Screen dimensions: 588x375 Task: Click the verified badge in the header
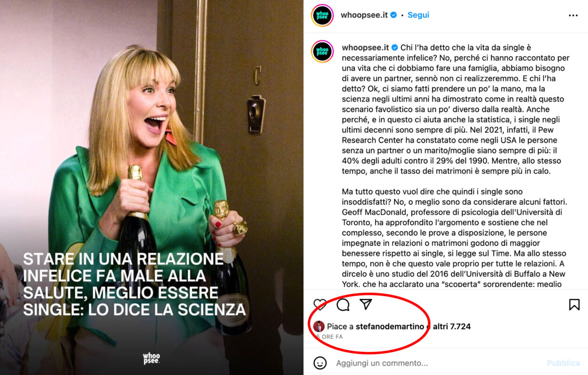pos(394,15)
